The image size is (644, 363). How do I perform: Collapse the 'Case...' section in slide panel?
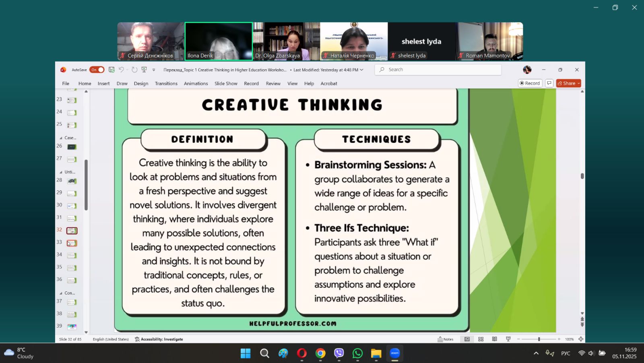click(61, 138)
